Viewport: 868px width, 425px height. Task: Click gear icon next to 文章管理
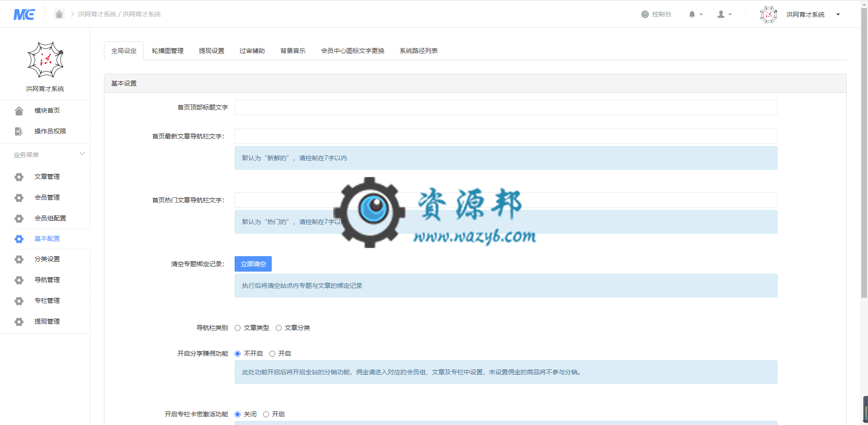click(19, 177)
